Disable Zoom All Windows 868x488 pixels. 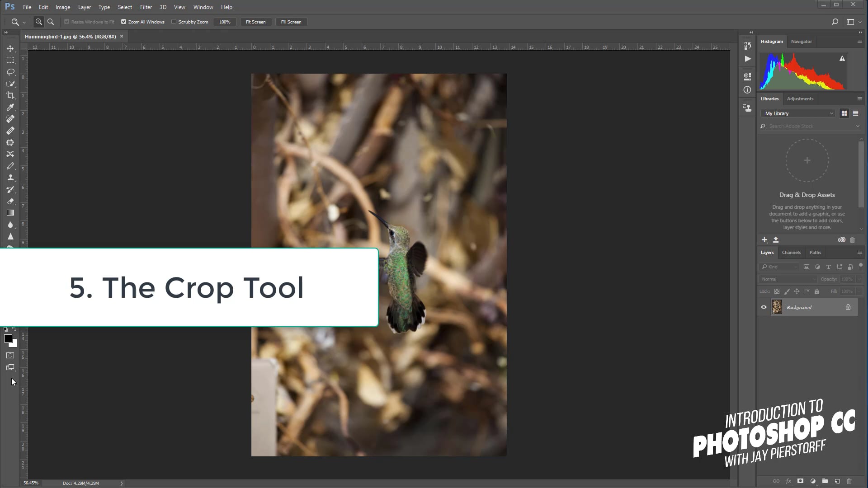click(x=123, y=22)
